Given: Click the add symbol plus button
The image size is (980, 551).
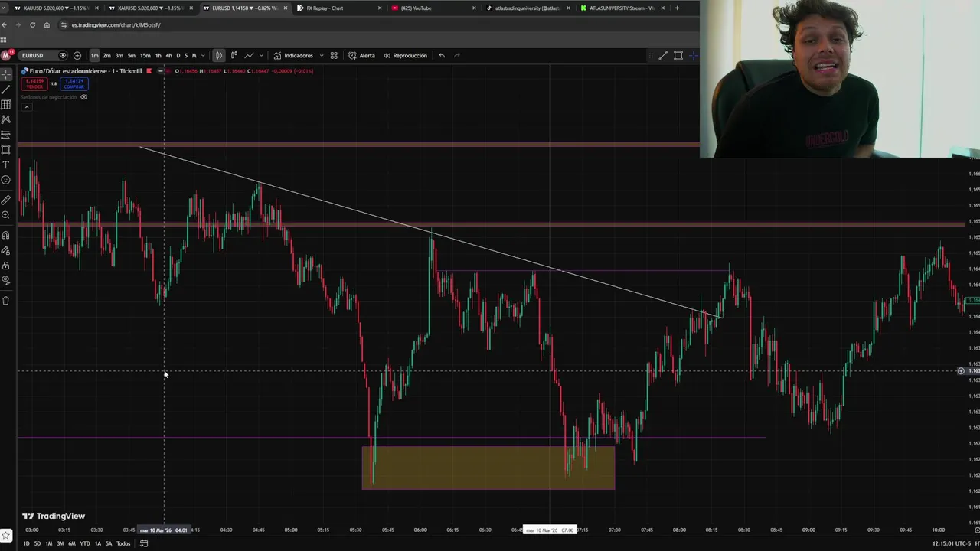Looking at the screenshot, I should click(x=77, y=55).
